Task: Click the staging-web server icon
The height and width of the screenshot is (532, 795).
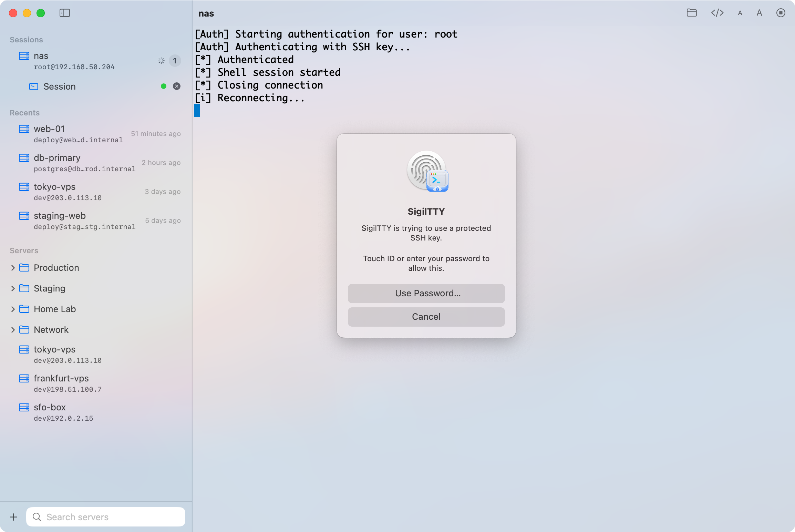Action: (x=24, y=216)
